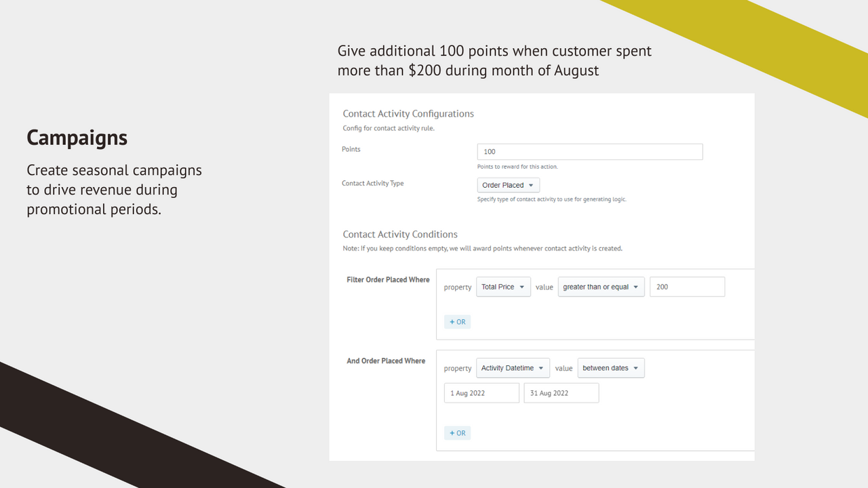Click the Contact Activity Configurations heading
This screenshot has height=488, width=868.
(x=408, y=113)
